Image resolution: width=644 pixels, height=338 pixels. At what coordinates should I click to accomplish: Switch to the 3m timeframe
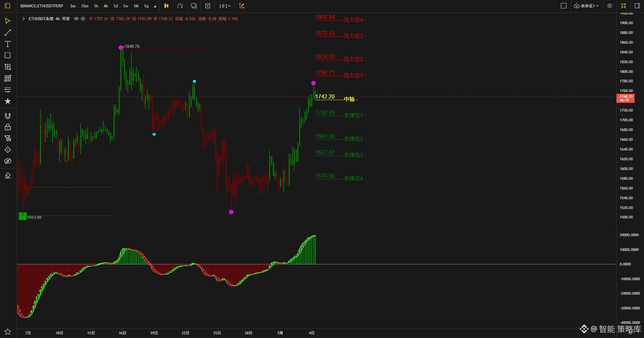pyautogui.click(x=73, y=6)
